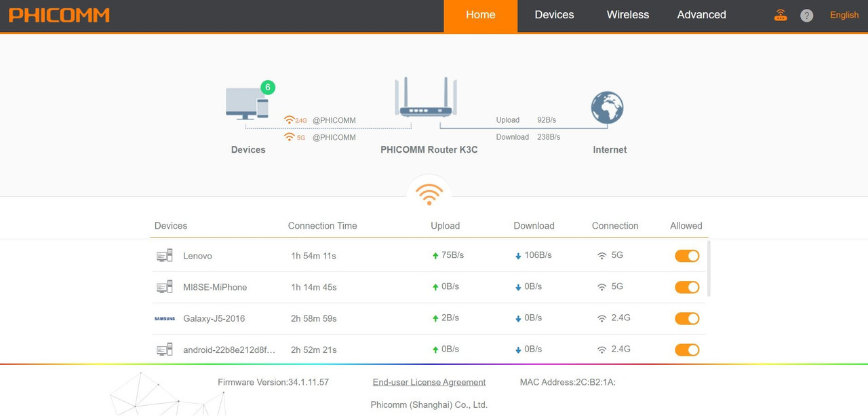
Task: Click connection time 1h 14m 45s
Action: [x=314, y=287]
